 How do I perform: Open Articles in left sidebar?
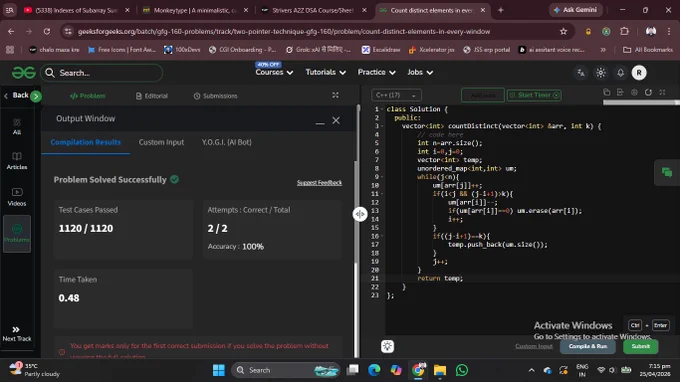[x=16, y=161]
